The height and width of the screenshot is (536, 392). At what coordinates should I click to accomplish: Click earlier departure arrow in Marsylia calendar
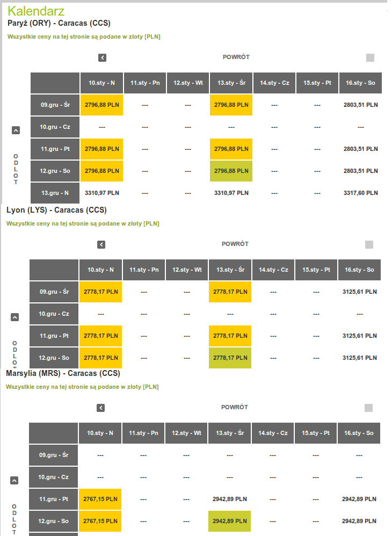(x=14, y=481)
